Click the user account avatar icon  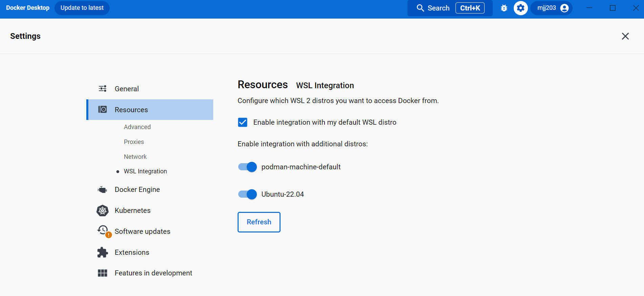click(564, 8)
